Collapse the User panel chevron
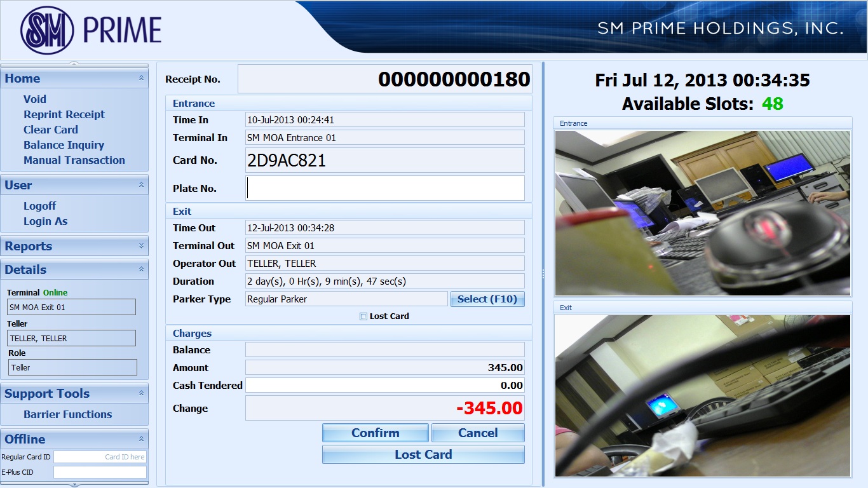The height and width of the screenshot is (488, 868). click(141, 185)
